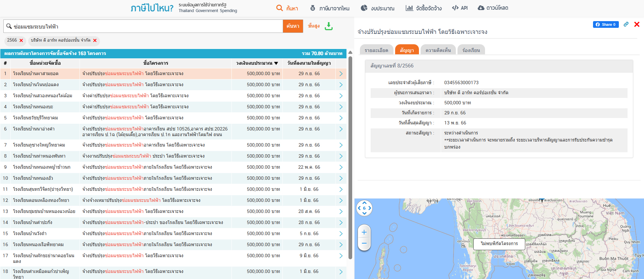Open the API menu item
The height and width of the screenshot is (279, 644).
[x=460, y=8]
